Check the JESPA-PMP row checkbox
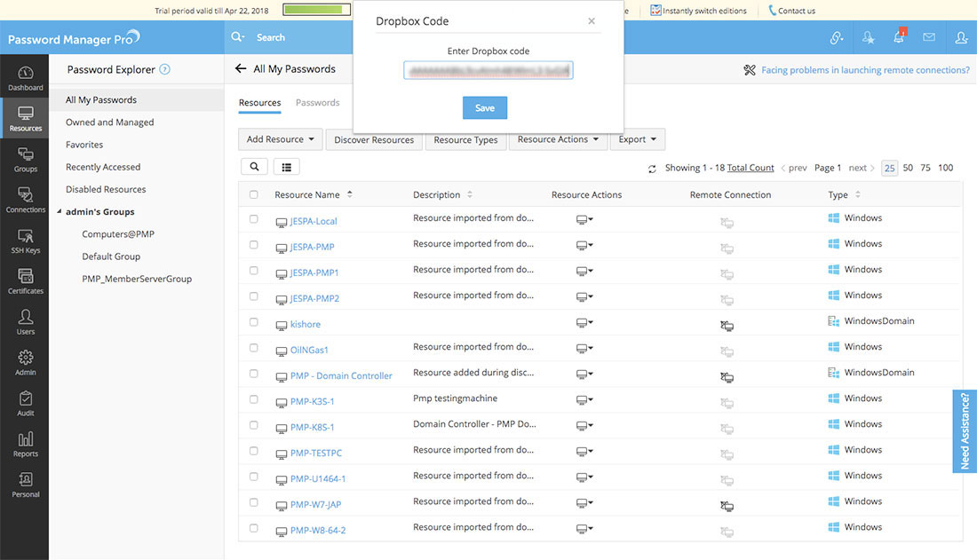The image size is (977, 560). [x=254, y=245]
